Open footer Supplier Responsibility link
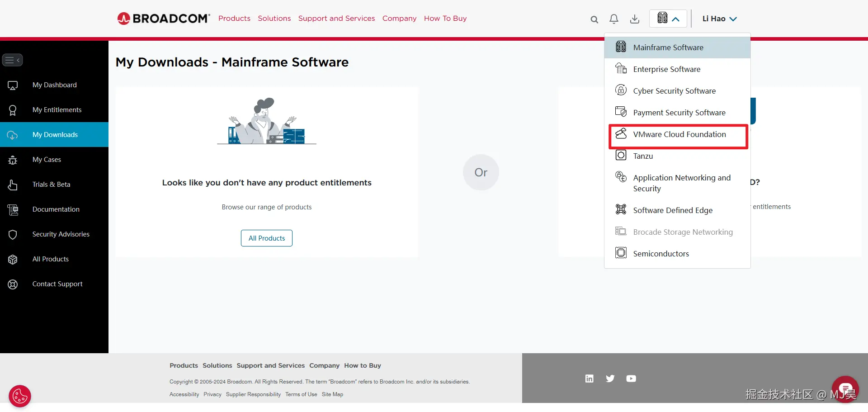868x412 pixels. 253,394
